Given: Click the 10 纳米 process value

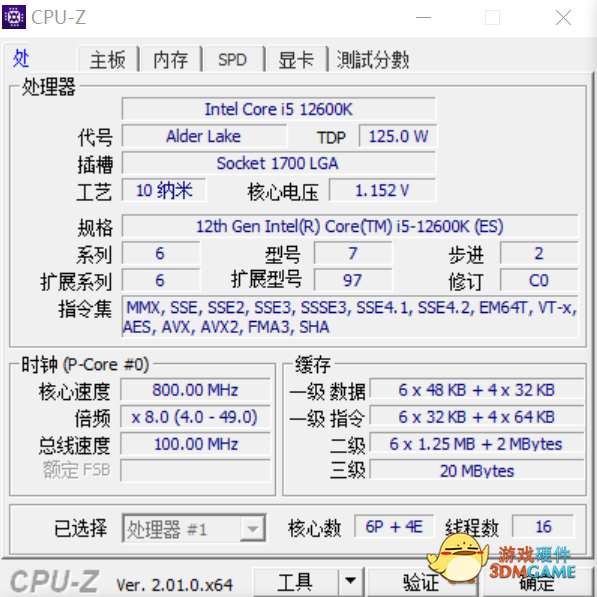Looking at the screenshot, I should [164, 190].
